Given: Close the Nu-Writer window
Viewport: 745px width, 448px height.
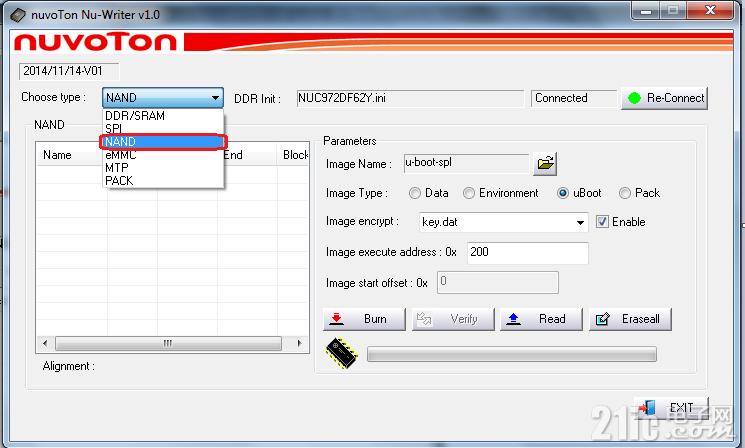Looking at the screenshot, I should pos(710,10).
